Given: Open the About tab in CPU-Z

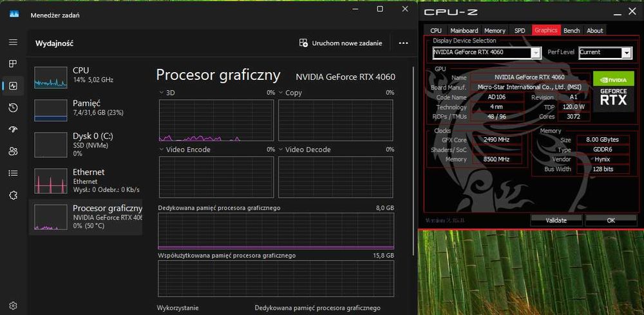Looking at the screenshot, I should click(594, 30).
